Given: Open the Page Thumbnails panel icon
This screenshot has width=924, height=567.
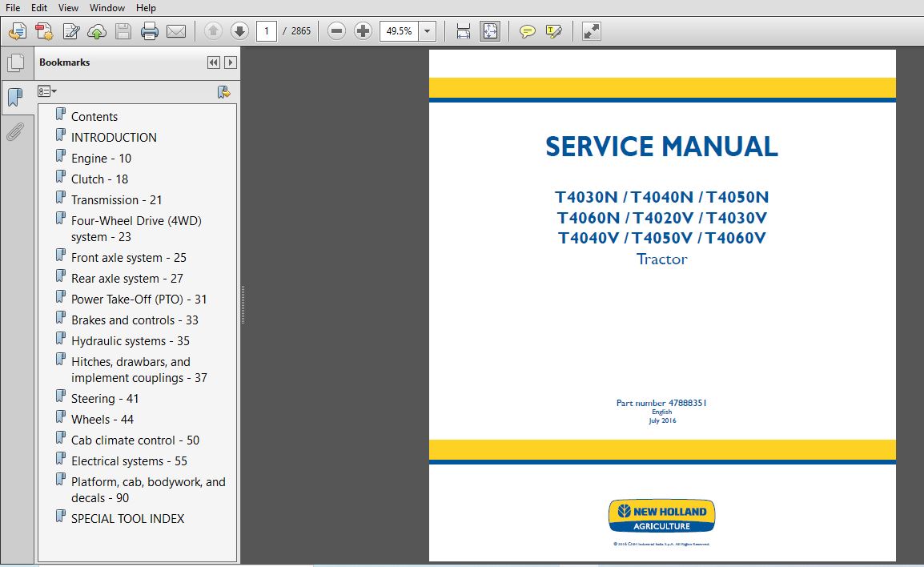Looking at the screenshot, I should point(16,63).
